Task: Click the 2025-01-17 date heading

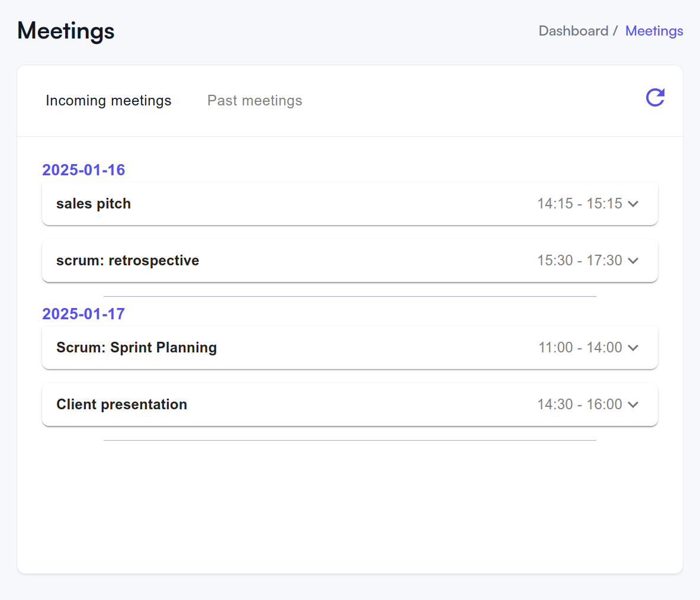Action: pos(84,314)
